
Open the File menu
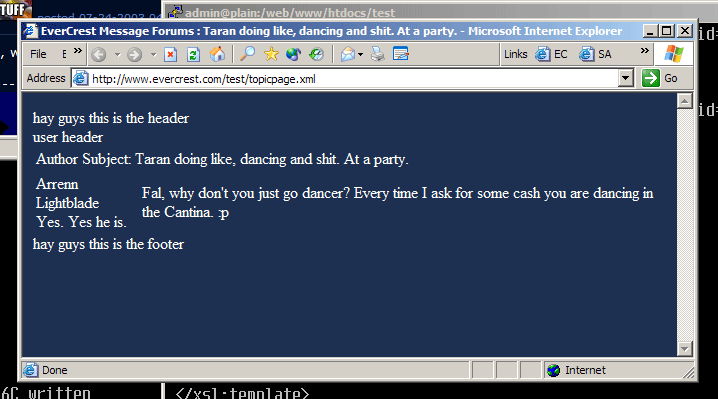pyautogui.click(x=38, y=54)
